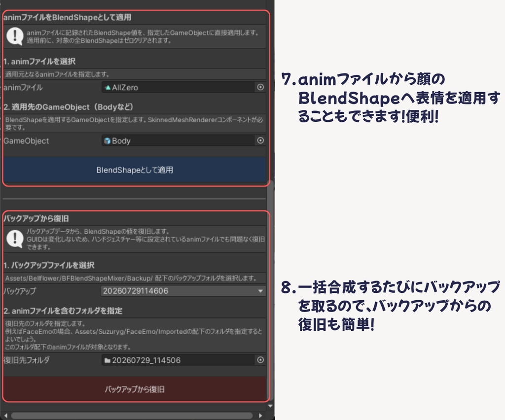Click the バックアップ field label
This screenshot has width=505, height=420.
click(20, 291)
